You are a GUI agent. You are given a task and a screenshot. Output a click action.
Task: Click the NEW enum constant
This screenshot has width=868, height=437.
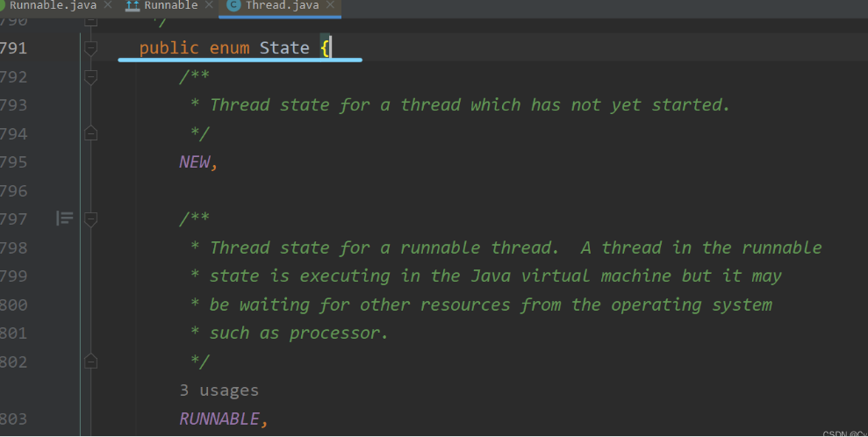click(x=196, y=162)
